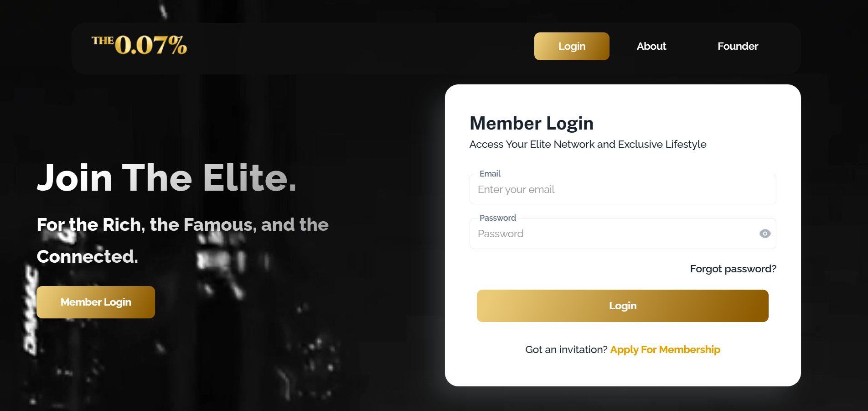Click the tagline about the Rich and Famous
Image resolution: width=868 pixels, height=411 pixels.
pyautogui.click(x=182, y=224)
